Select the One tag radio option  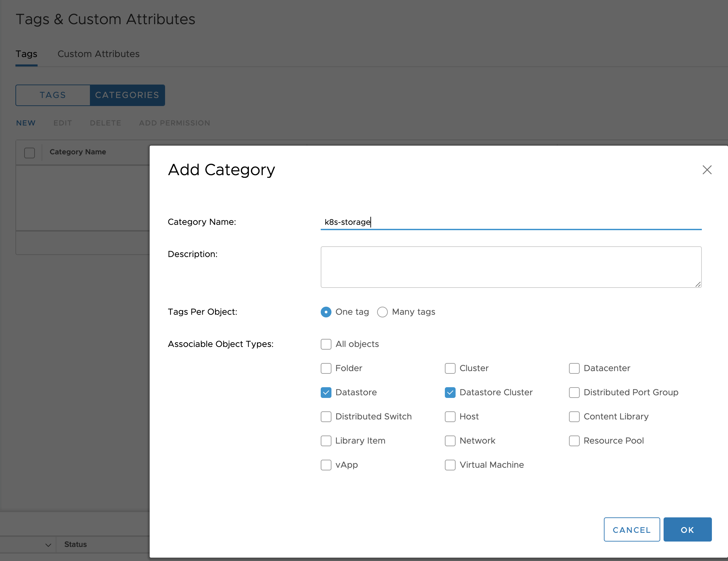click(326, 312)
